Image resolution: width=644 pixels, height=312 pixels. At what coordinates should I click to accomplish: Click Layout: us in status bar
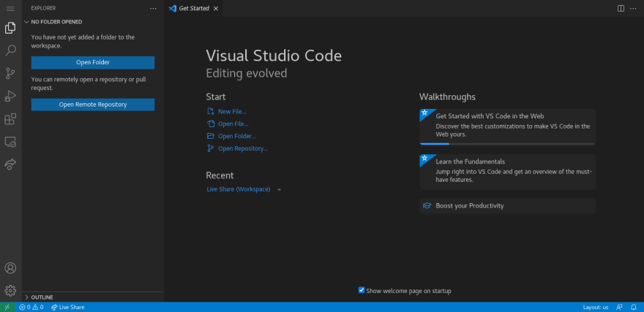[x=596, y=307]
